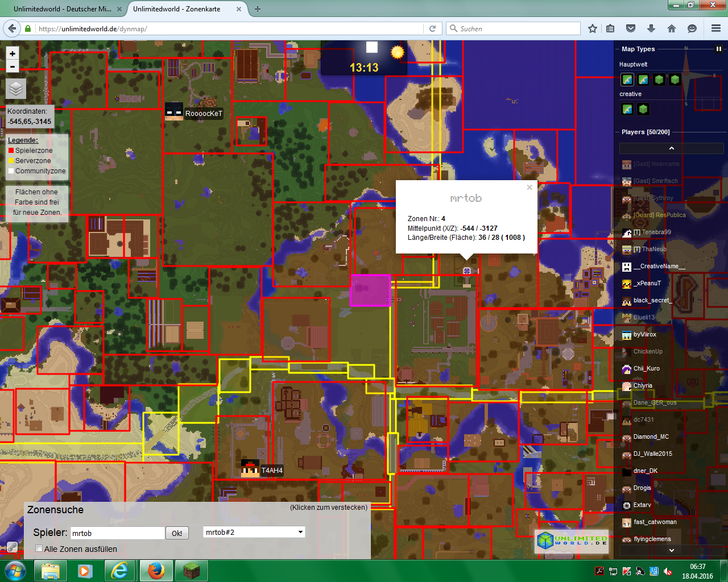
Task: Open Internet Explorer from taskbar
Action: [x=120, y=571]
